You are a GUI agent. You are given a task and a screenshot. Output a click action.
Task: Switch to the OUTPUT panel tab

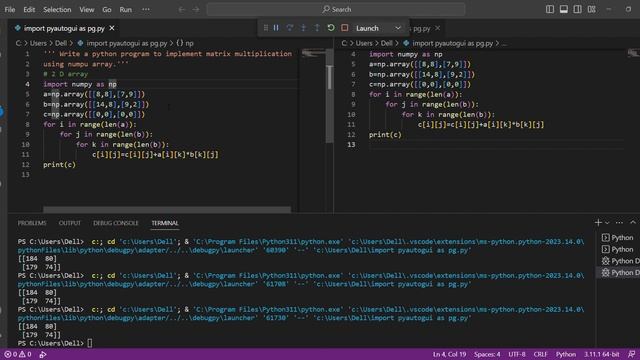click(x=70, y=223)
